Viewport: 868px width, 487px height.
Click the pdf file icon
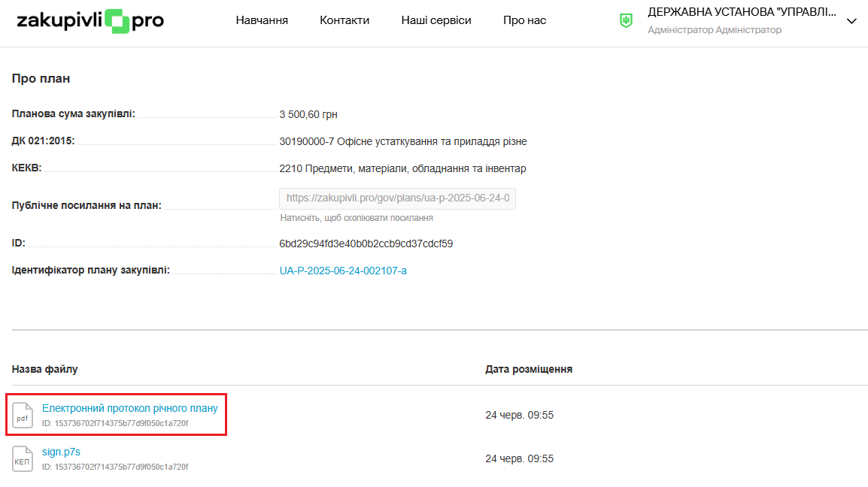click(x=23, y=415)
